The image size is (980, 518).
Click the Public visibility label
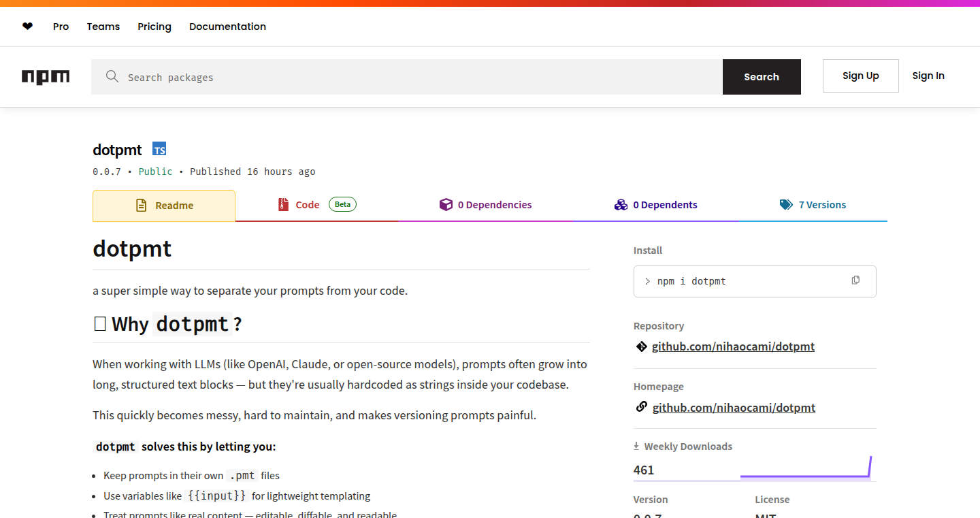[x=155, y=172]
